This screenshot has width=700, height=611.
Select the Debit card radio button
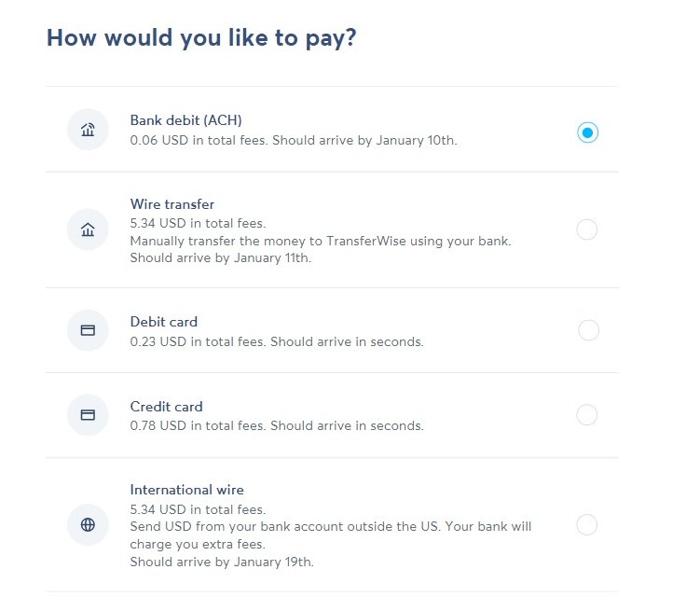click(588, 330)
